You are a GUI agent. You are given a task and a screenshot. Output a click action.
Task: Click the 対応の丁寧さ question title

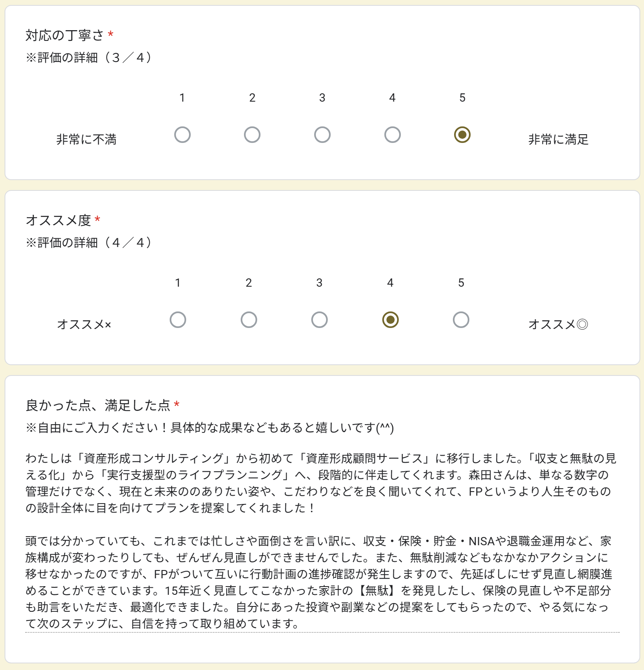[64, 36]
